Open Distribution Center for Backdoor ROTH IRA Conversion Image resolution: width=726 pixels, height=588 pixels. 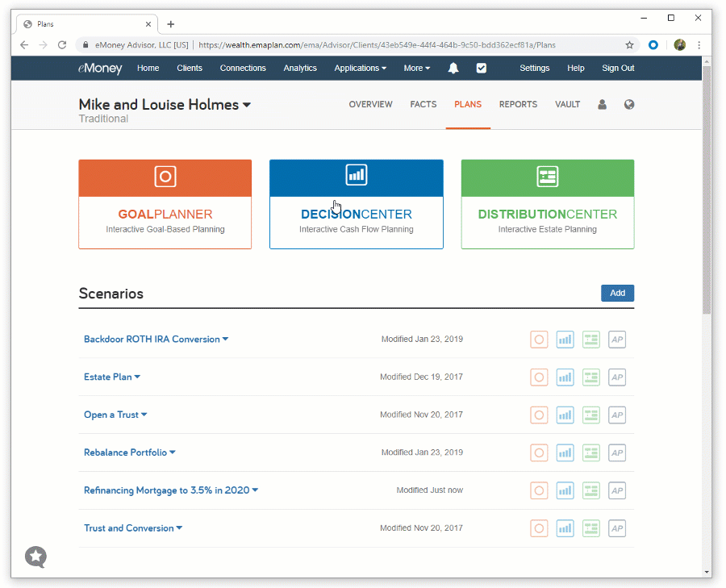tap(591, 340)
